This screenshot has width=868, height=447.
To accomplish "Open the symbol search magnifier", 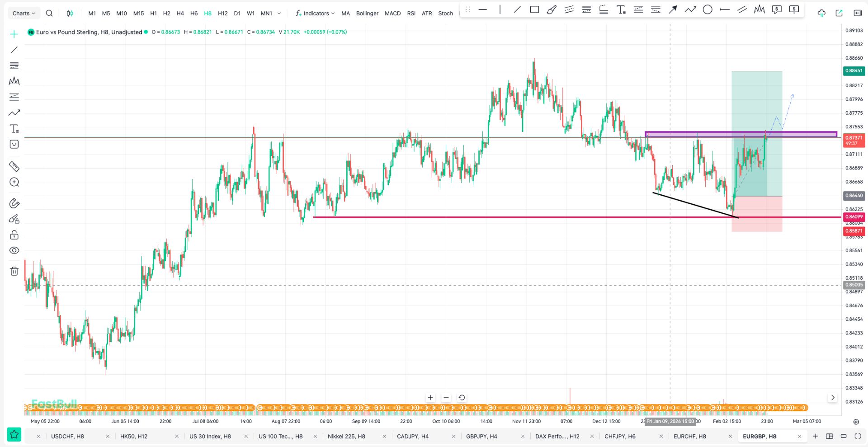I will pyautogui.click(x=49, y=13).
